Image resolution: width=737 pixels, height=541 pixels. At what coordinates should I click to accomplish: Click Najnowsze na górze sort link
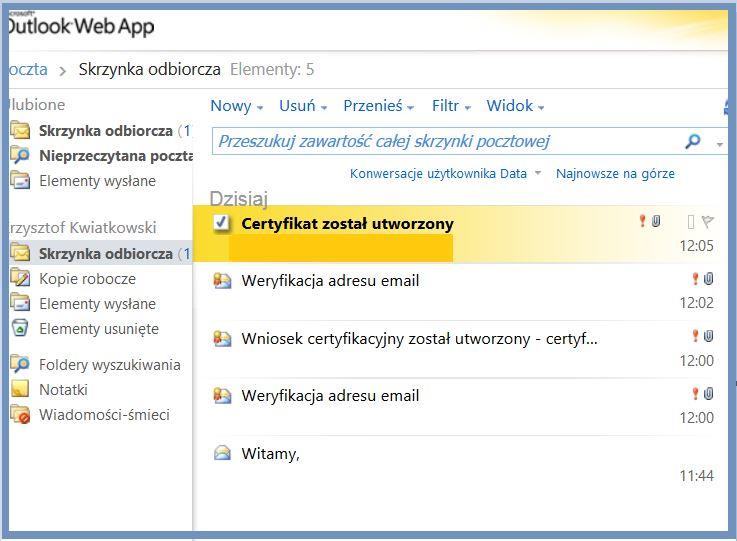click(615, 173)
